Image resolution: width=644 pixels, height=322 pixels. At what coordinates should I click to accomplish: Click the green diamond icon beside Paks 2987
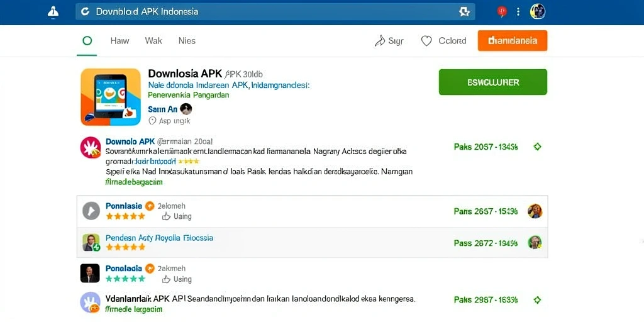coord(537,300)
